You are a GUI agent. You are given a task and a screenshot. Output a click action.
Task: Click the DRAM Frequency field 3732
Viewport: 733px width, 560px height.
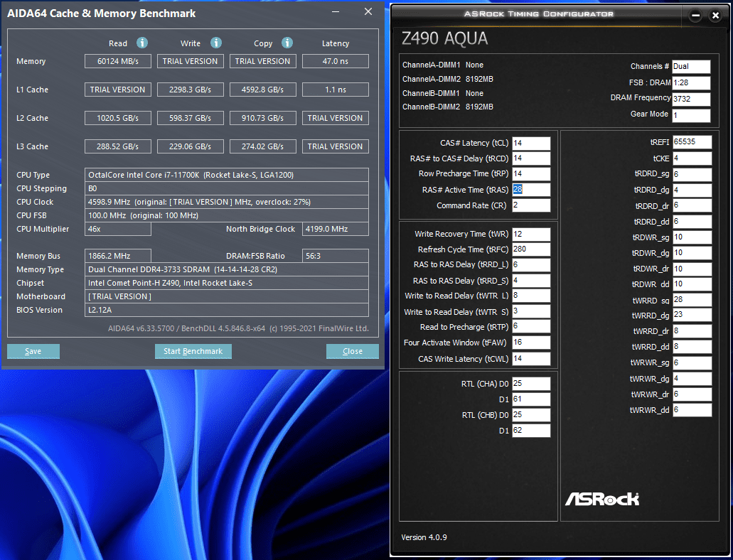[x=691, y=99]
